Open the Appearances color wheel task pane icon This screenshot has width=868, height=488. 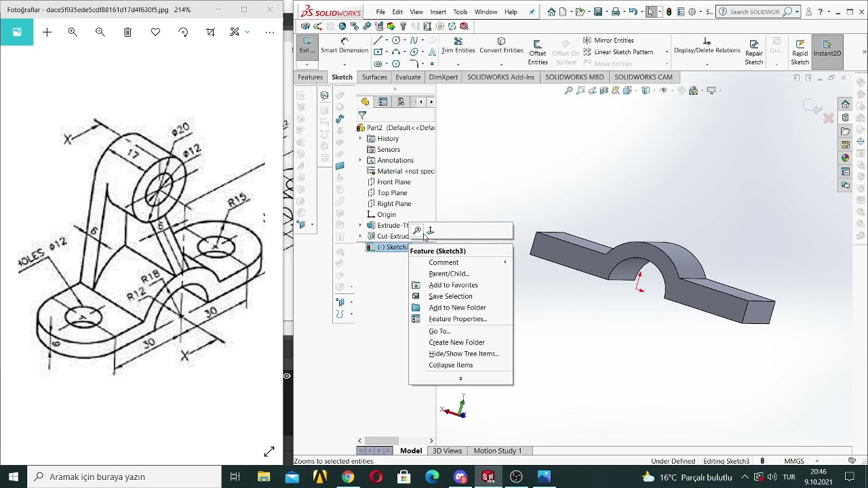click(845, 158)
